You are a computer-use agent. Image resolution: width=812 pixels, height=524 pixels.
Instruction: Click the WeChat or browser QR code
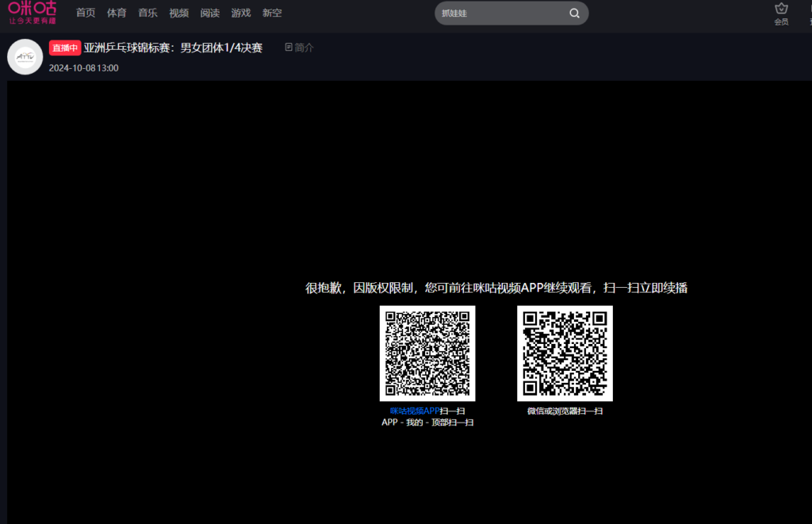[x=565, y=353]
